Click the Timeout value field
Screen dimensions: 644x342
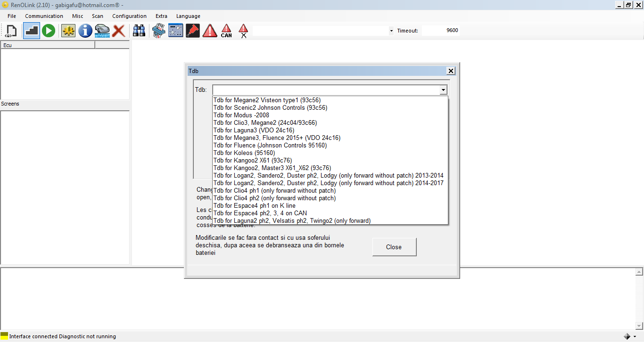pos(440,31)
